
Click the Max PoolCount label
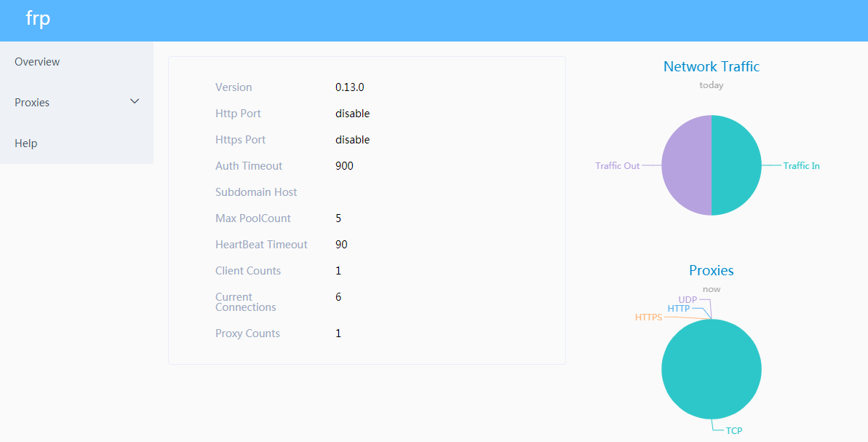click(x=253, y=218)
